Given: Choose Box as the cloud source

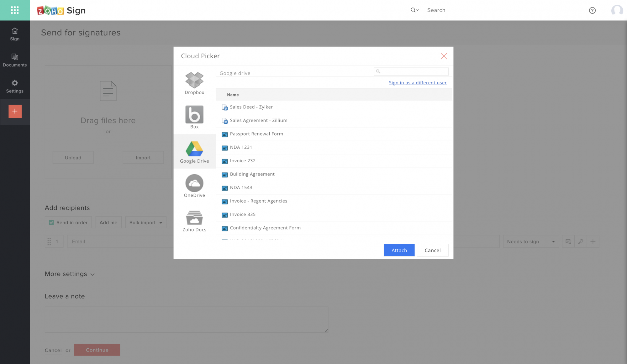Looking at the screenshot, I should coord(194,117).
